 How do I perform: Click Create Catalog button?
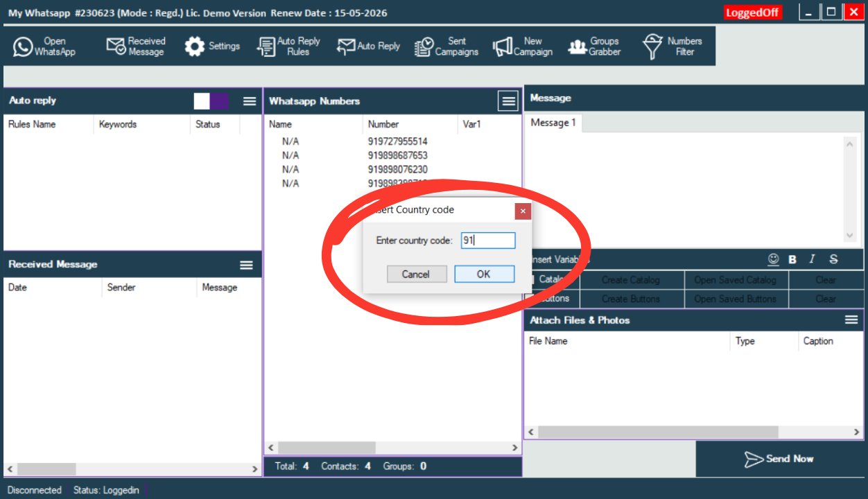click(x=631, y=280)
